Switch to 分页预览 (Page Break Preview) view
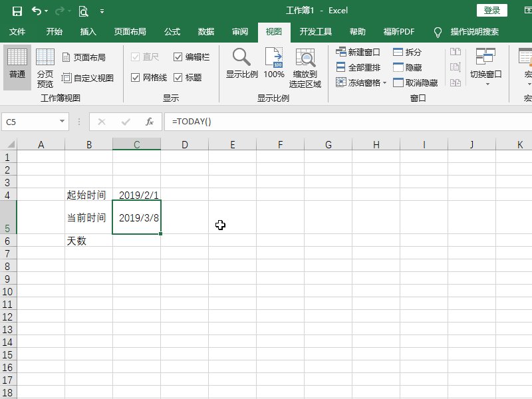This screenshot has width=532, height=399. coord(45,66)
